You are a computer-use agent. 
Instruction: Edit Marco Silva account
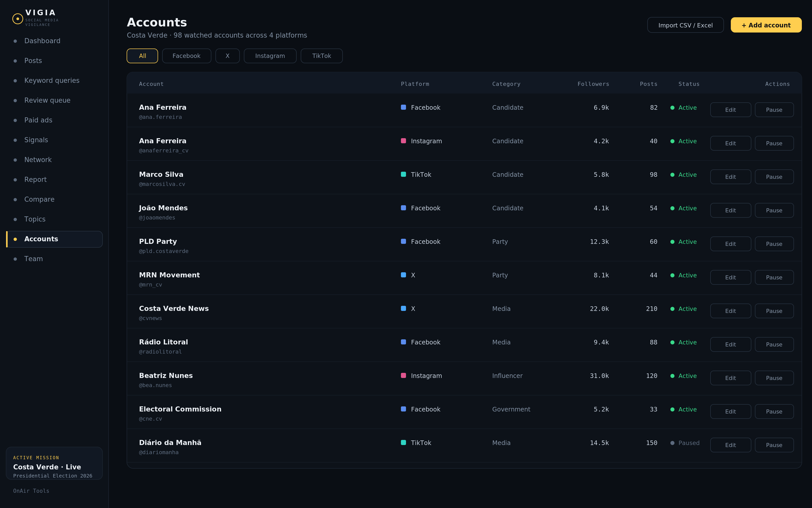point(731,177)
